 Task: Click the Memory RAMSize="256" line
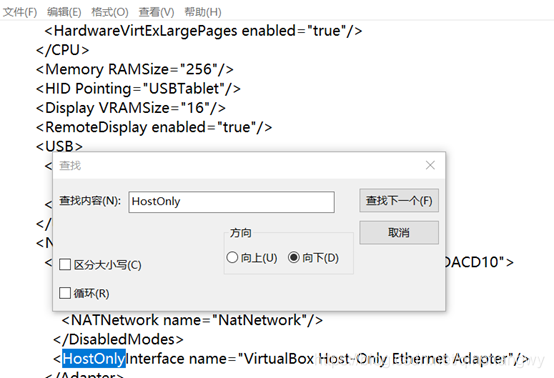coord(135,69)
